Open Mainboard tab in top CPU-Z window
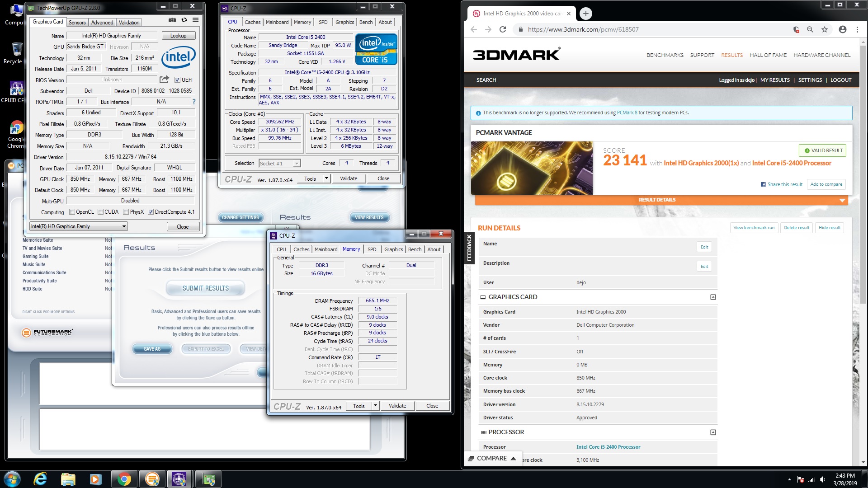 [x=277, y=22]
